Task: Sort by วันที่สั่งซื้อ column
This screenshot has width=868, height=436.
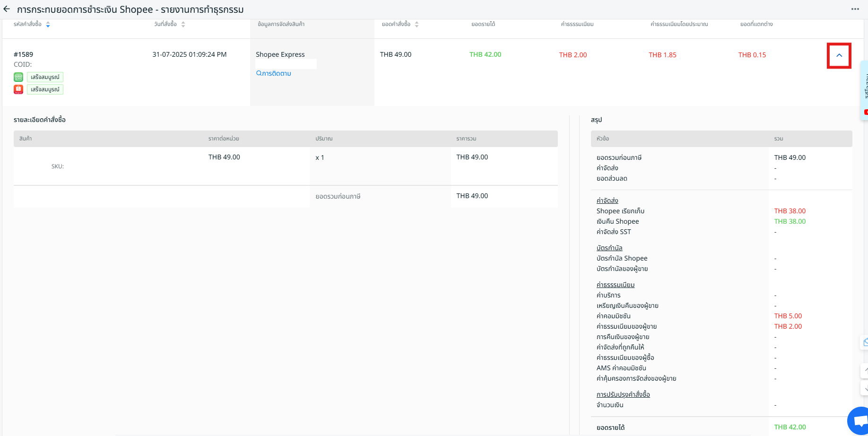Action: pyautogui.click(x=183, y=24)
